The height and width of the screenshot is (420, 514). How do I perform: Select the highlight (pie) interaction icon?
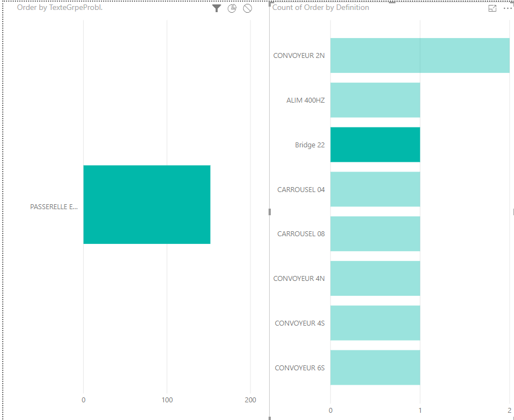click(232, 8)
